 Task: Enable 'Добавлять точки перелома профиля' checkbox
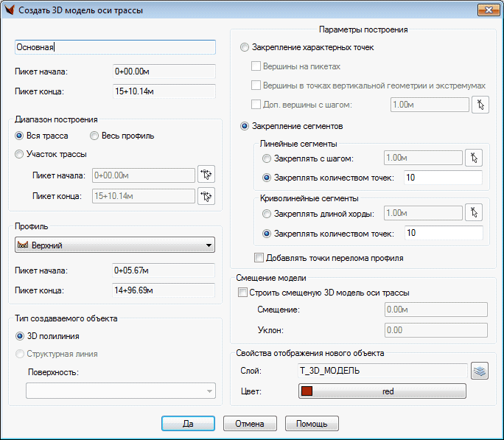259,258
